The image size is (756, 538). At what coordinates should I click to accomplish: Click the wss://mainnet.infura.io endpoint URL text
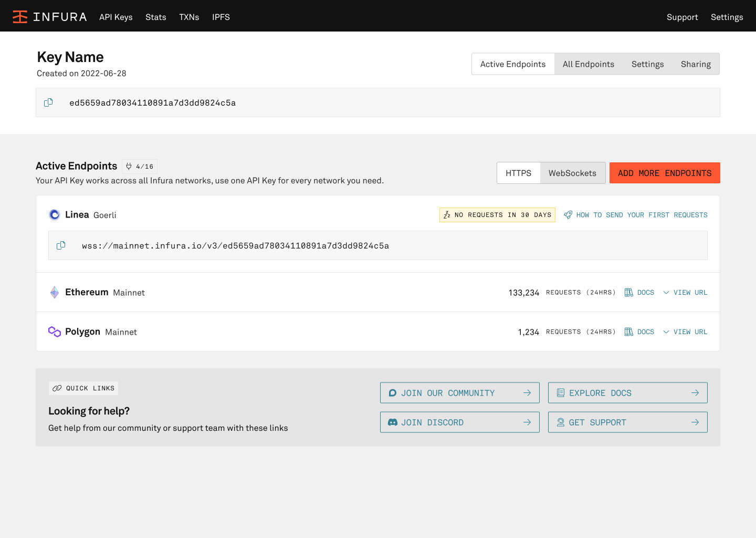point(236,246)
